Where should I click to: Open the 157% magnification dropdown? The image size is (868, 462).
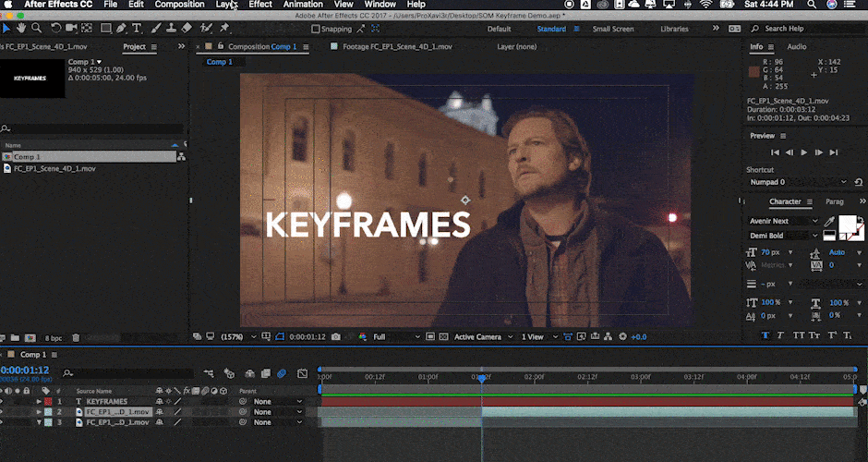pyautogui.click(x=238, y=337)
